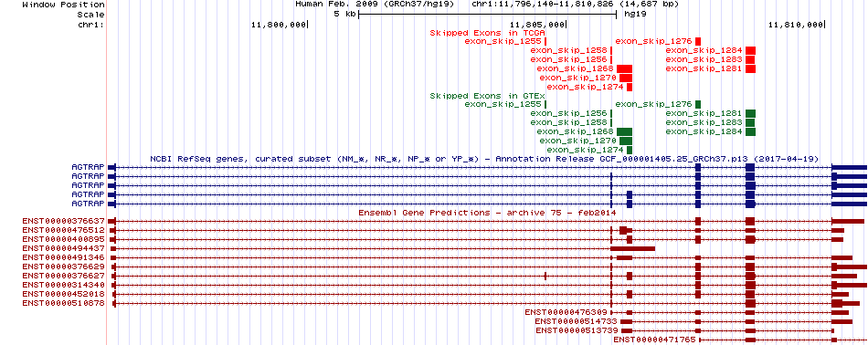
Task: Select red TCGA label exon_skip_1268
Action: click(575, 68)
